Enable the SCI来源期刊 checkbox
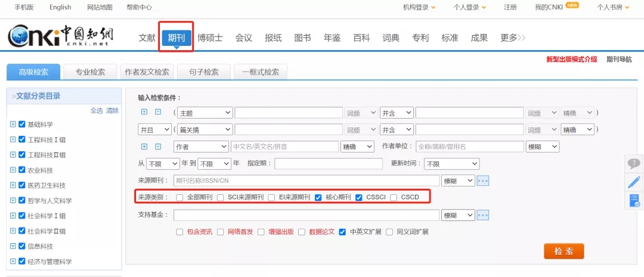644x277 pixels. click(221, 197)
